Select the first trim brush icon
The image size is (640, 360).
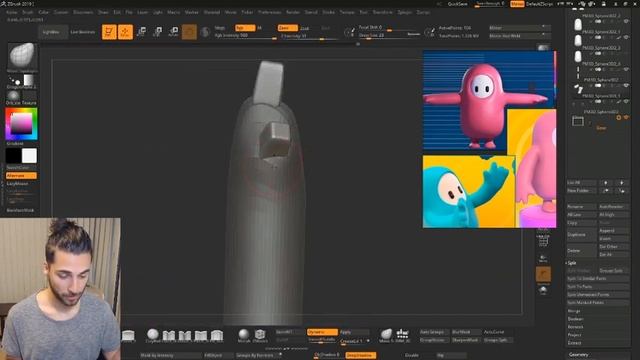[169, 336]
